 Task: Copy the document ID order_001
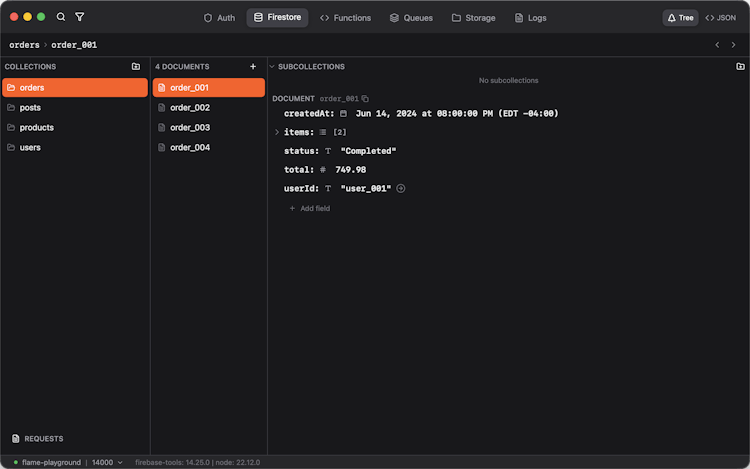click(x=365, y=99)
